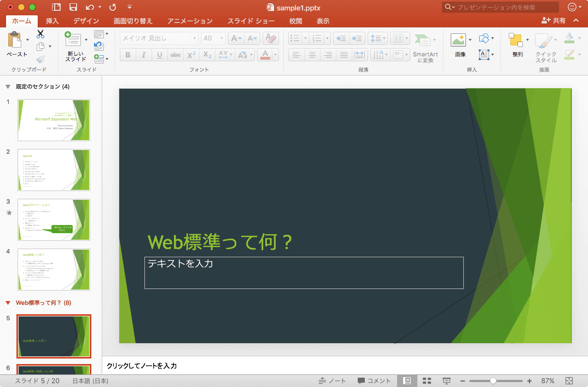Open the スライド ショー tab

(251, 21)
